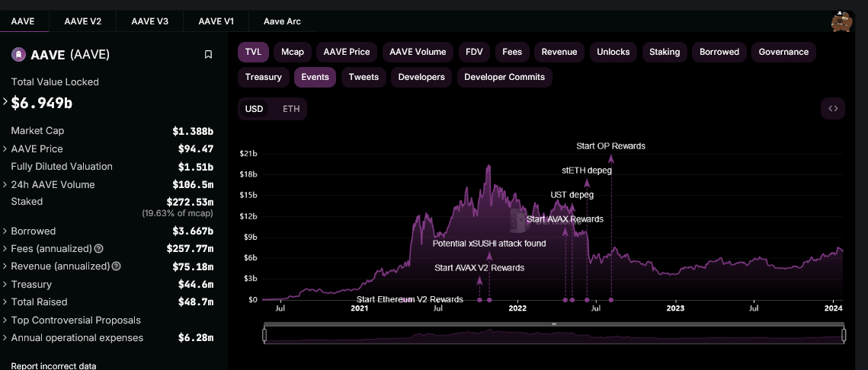
Task: Bookmark the AAVE protocol
Action: pos(208,54)
